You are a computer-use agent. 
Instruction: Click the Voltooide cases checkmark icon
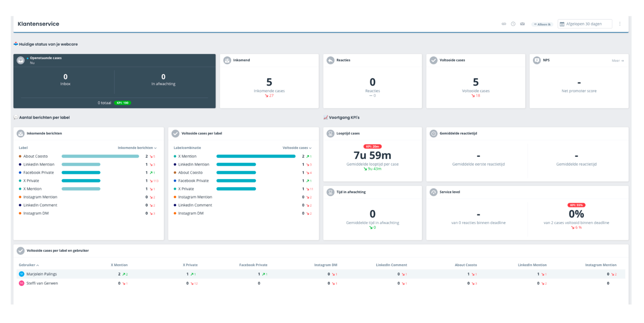tap(434, 60)
